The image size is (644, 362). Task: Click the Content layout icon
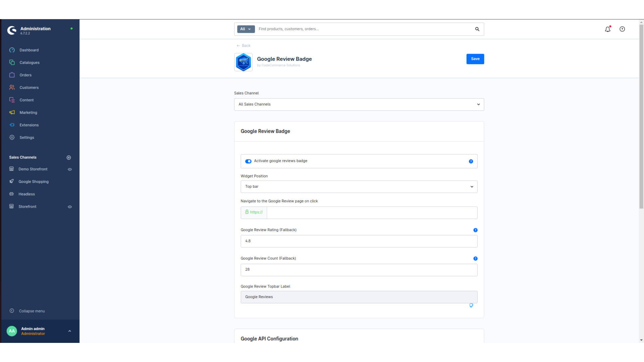12,100
